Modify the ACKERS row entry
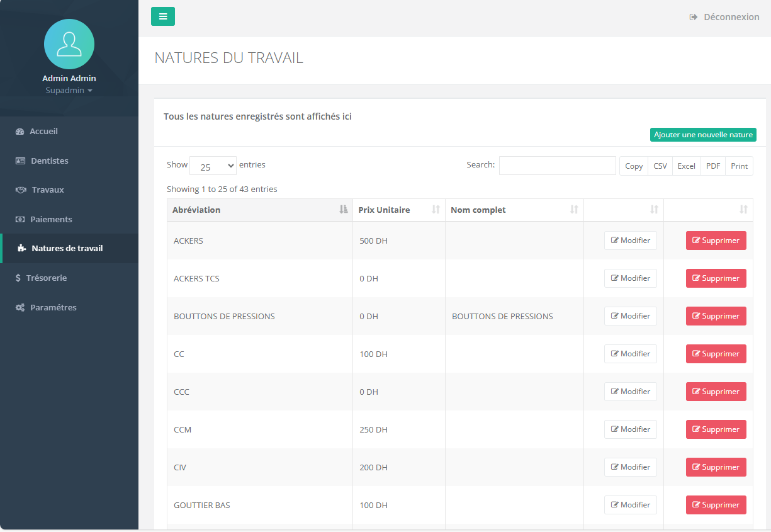This screenshot has height=532, width=771. coord(630,241)
